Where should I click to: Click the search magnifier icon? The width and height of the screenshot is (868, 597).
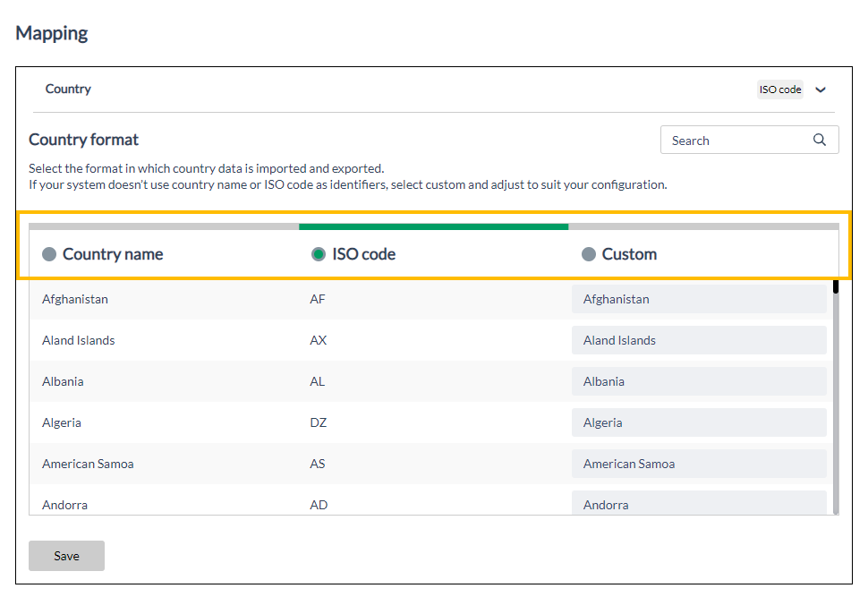[x=819, y=140]
